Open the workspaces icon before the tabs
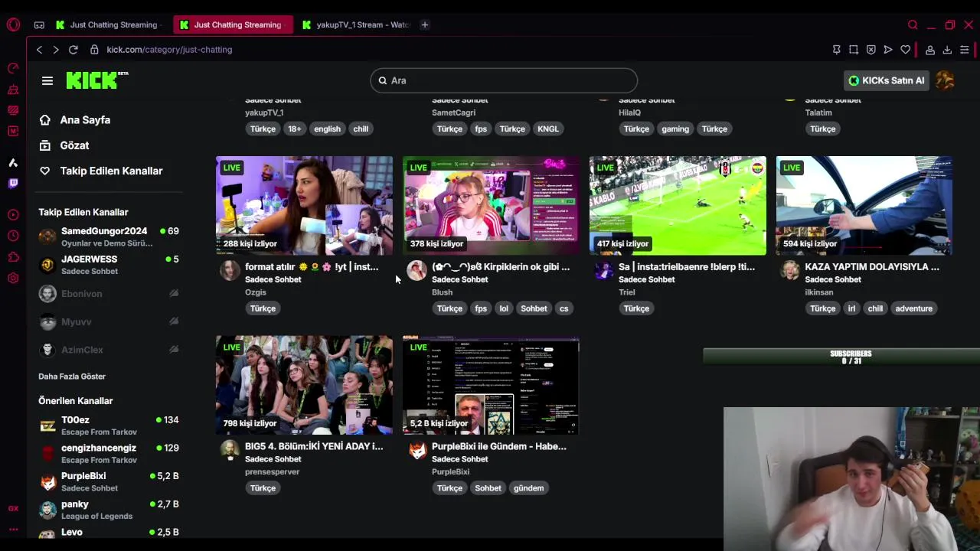 click(x=39, y=24)
